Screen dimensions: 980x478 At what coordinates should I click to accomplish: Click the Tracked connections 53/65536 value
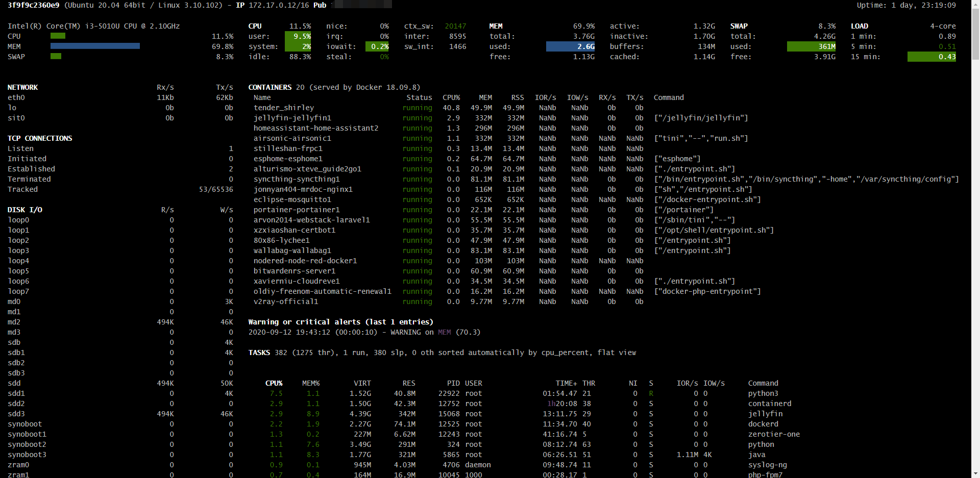(216, 189)
